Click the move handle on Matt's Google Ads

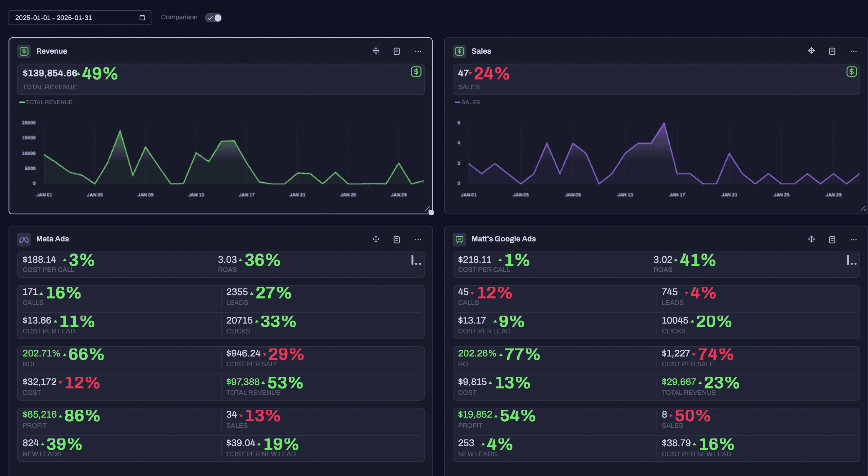pyautogui.click(x=811, y=239)
